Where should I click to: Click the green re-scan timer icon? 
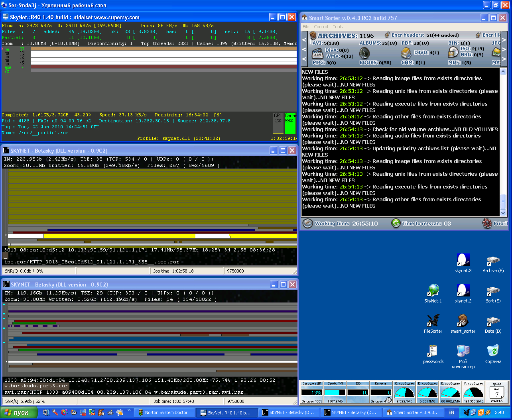(x=396, y=223)
